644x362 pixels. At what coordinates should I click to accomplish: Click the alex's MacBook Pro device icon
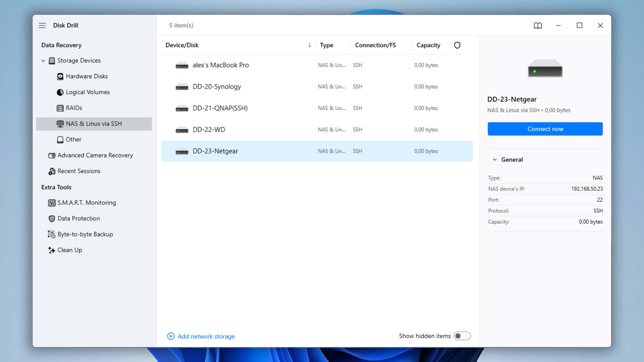[x=182, y=66]
